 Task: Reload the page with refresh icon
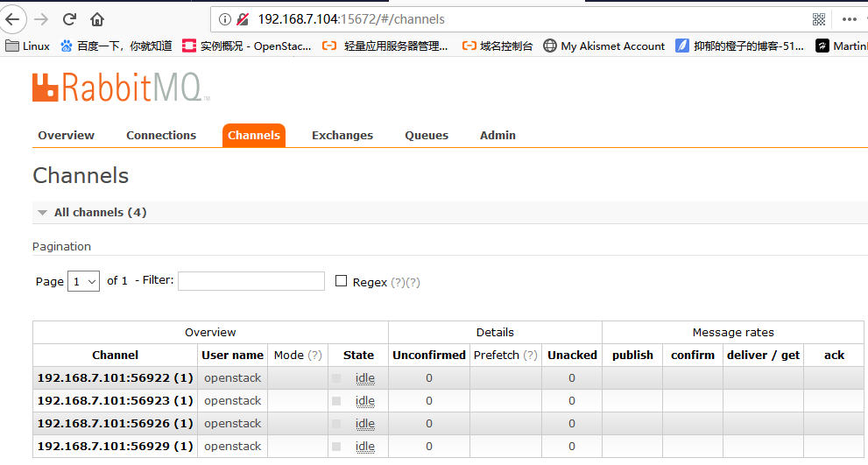(x=70, y=18)
